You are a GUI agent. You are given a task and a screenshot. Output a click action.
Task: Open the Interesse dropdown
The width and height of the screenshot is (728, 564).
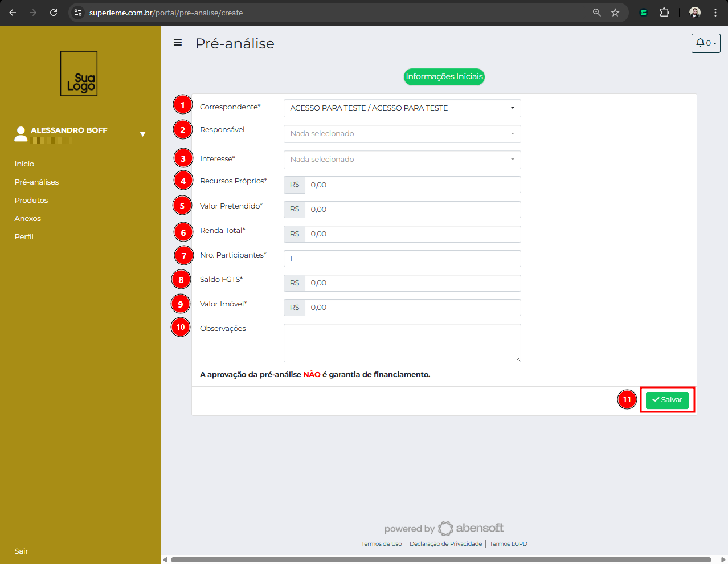[402, 160]
